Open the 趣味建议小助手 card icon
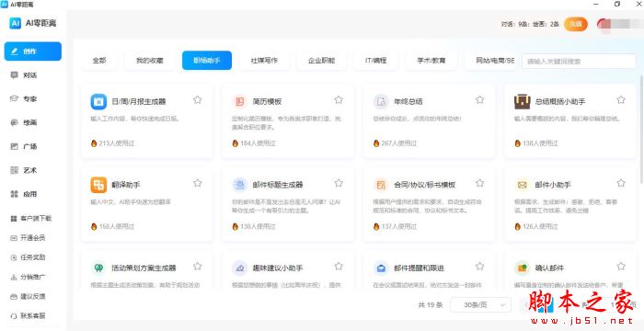 point(240,268)
